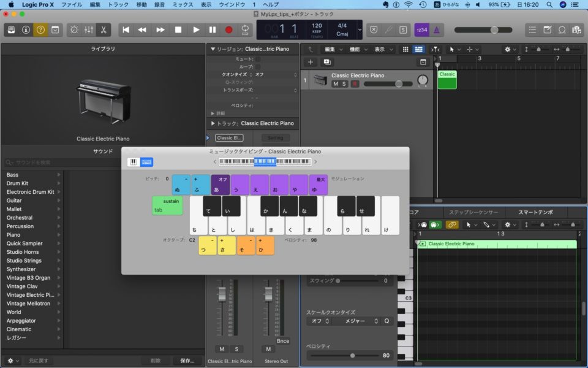Click the track pan knob
The image size is (588, 368).
coord(423,80)
